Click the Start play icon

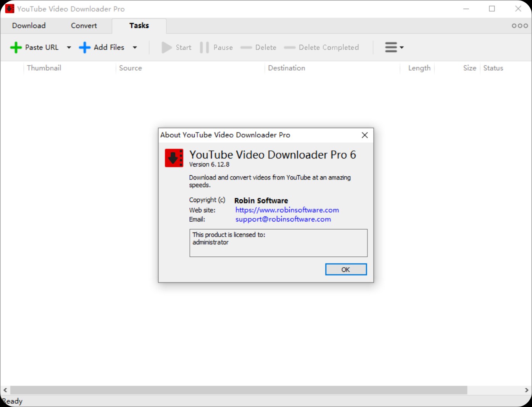pyautogui.click(x=167, y=47)
